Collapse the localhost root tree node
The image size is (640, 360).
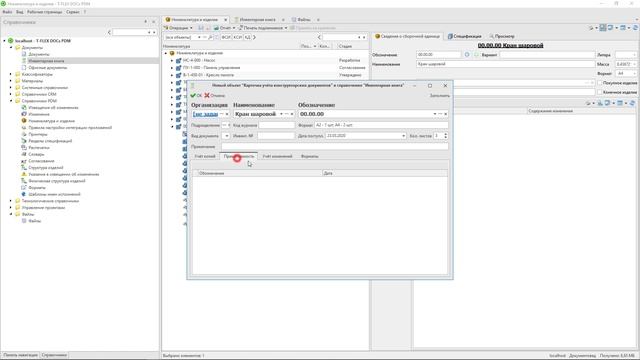[4, 41]
